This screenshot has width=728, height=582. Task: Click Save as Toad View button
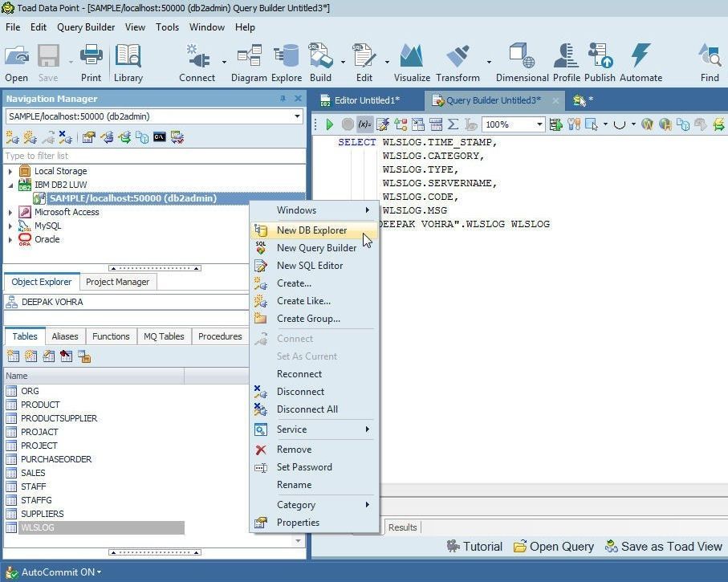click(664, 547)
